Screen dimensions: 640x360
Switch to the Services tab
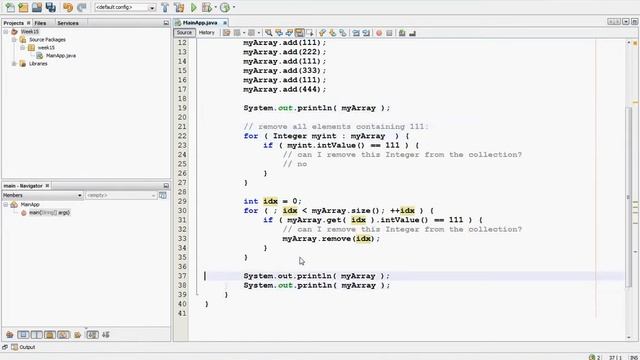pyautogui.click(x=68, y=23)
